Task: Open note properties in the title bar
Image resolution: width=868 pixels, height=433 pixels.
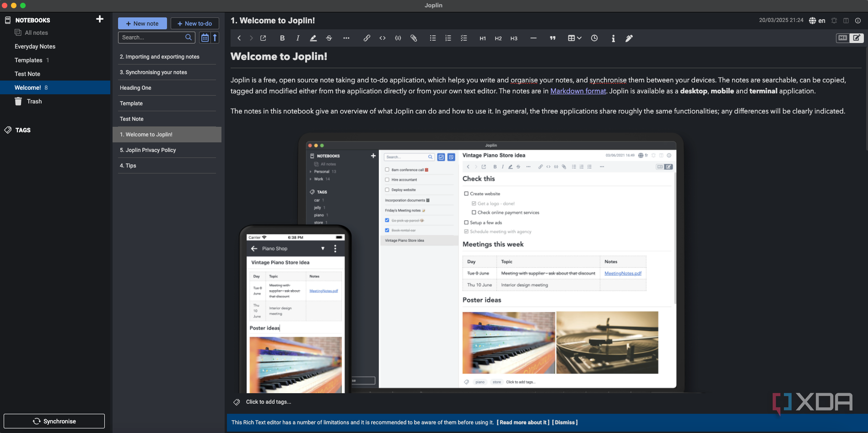Action: click(x=858, y=21)
